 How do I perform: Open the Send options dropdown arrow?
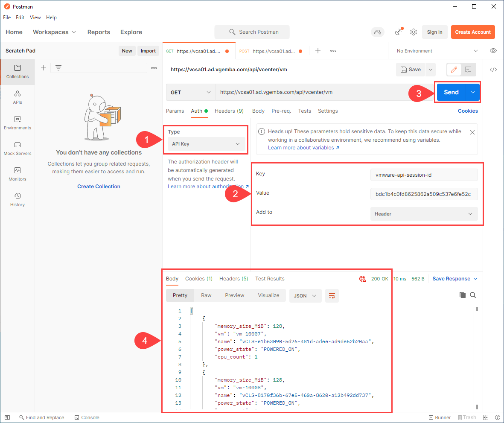click(472, 92)
